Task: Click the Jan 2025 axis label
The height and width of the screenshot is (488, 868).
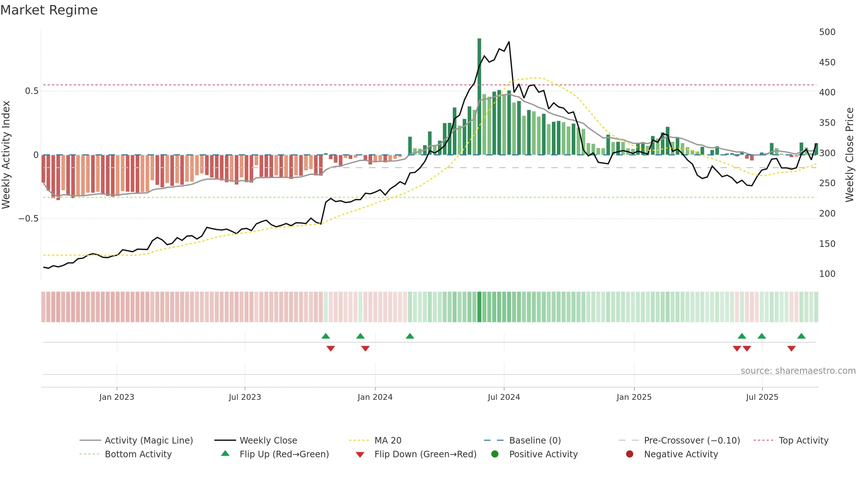Action: [x=634, y=397]
